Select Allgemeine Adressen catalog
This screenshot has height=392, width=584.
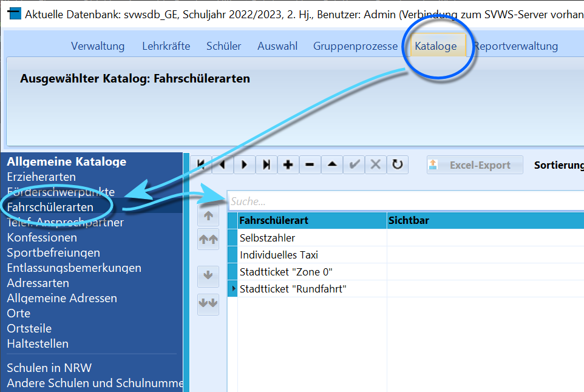pos(62,298)
